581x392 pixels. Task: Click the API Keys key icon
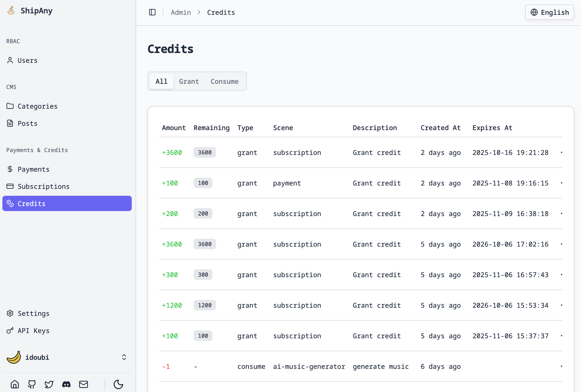pyautogui.click(x=10, y=330)
